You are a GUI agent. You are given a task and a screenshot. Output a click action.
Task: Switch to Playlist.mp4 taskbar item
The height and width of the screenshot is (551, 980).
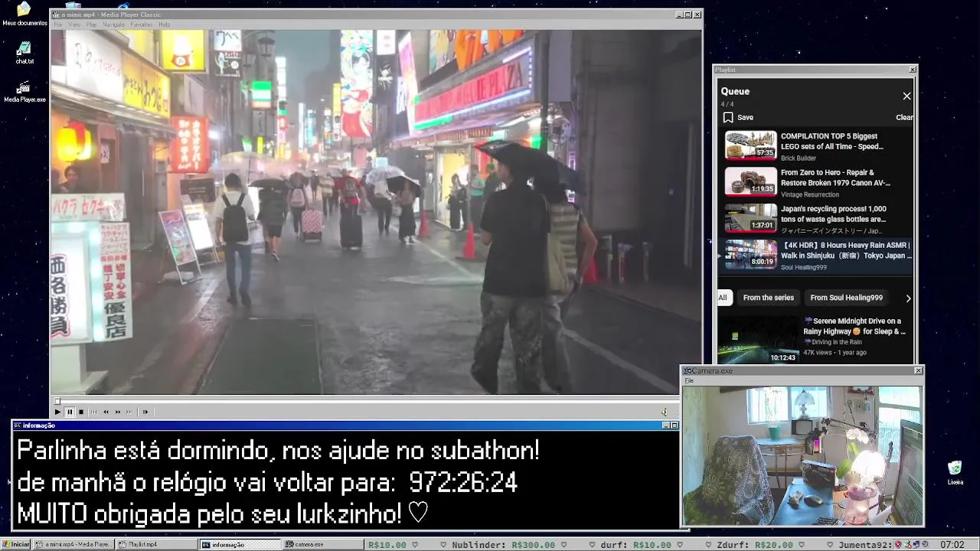[157, 544]
